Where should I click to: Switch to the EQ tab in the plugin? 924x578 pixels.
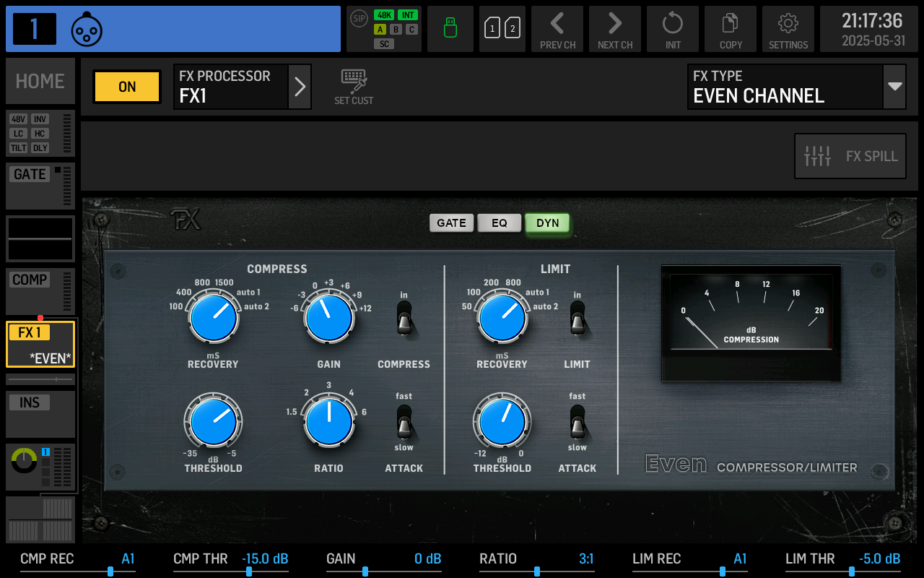click(500, 223)
